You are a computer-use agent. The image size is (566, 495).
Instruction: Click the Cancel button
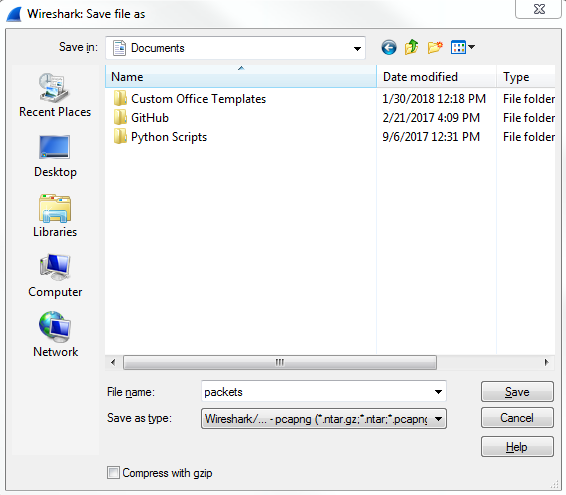pyautogui.click(x=517, y=418)
